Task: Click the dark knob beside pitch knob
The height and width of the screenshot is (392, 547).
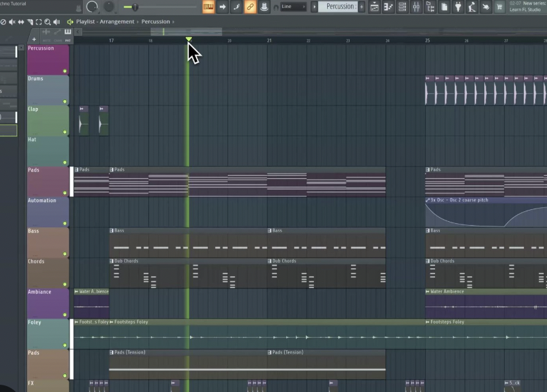Action: click(x=109, y=7)
